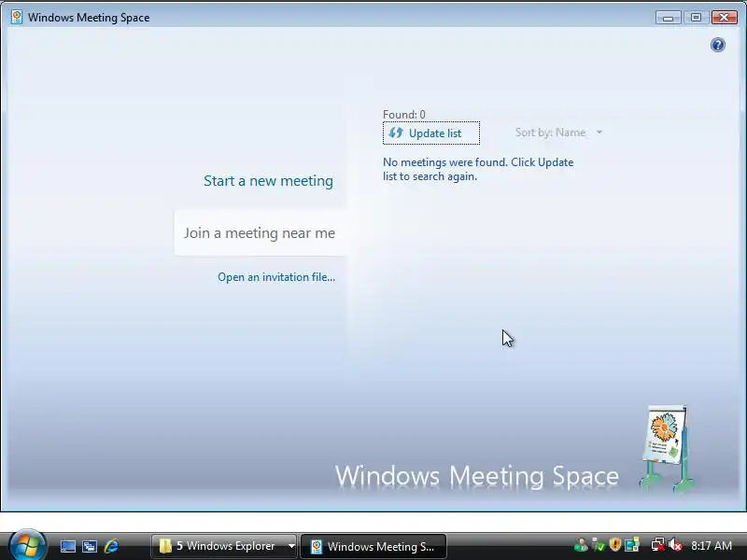747x560 pixels.
Task: Minimize the Windows Meeting Space window
Action: pyautogui.click(x=668, y=18)
